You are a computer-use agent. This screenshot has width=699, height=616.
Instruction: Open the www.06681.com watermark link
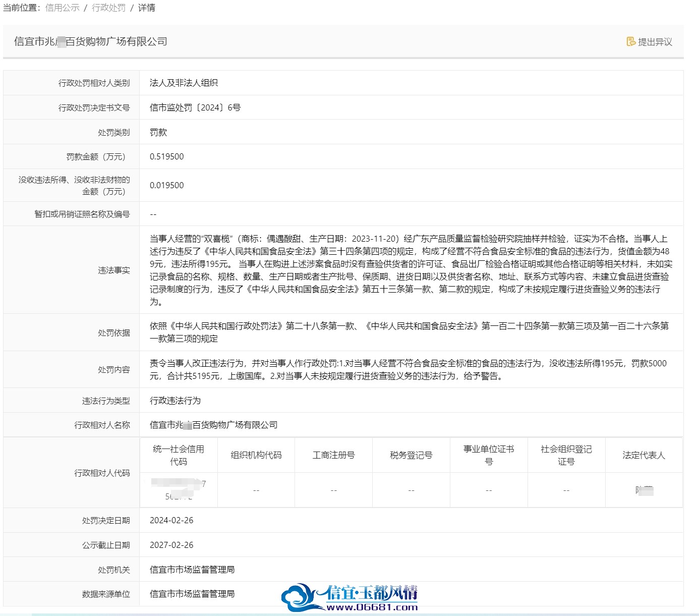click(372, 607)
